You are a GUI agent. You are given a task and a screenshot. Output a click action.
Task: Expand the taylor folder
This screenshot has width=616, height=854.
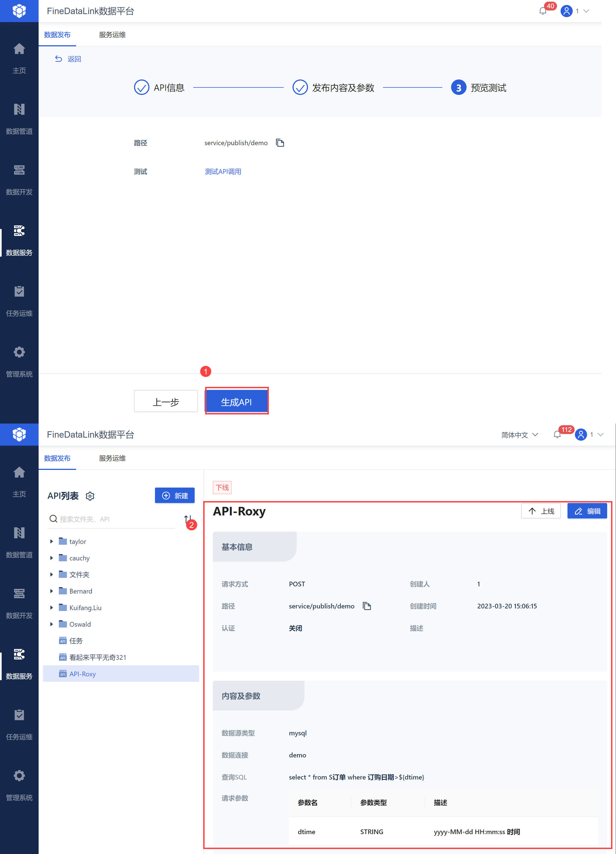(52, 541)
